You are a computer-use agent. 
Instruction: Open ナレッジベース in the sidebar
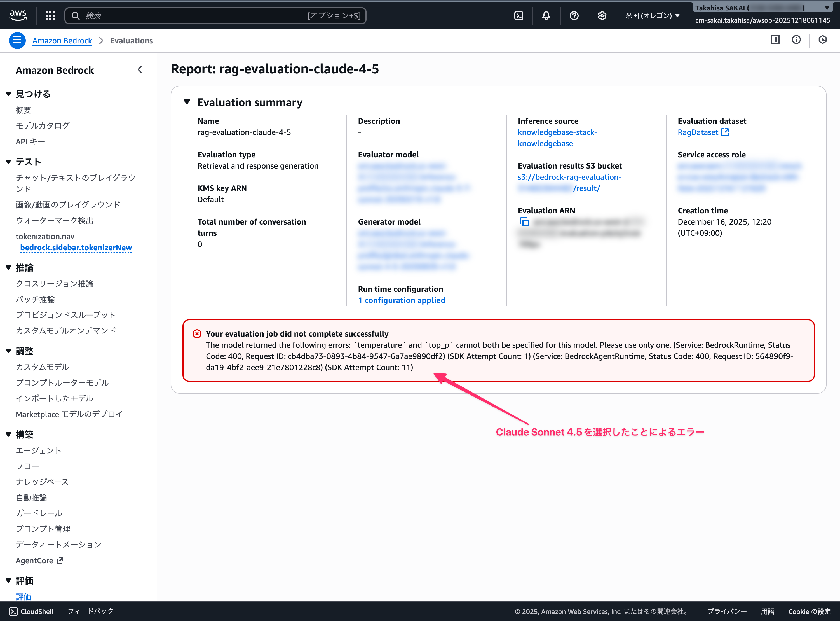pos(42,482)
